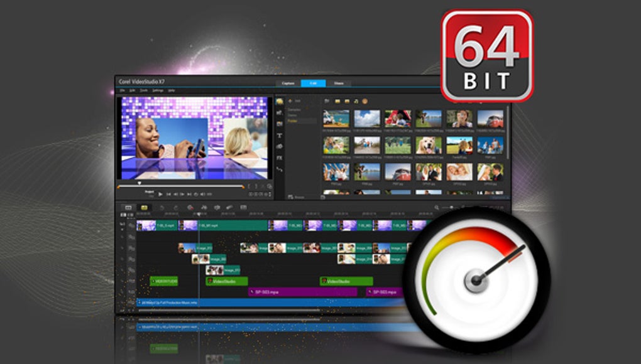
Task: Open the Instant Project library icon
Action: click(280, 112)
